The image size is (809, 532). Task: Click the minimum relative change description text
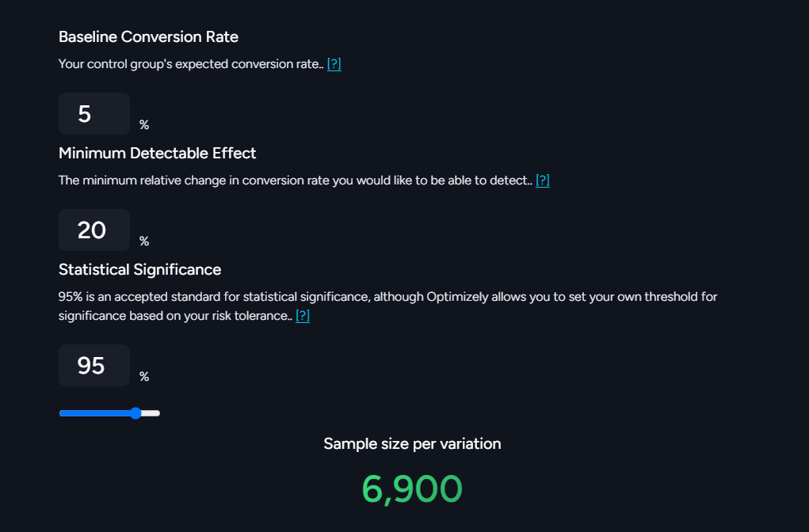pyautogui.click(x=295, y=180)
